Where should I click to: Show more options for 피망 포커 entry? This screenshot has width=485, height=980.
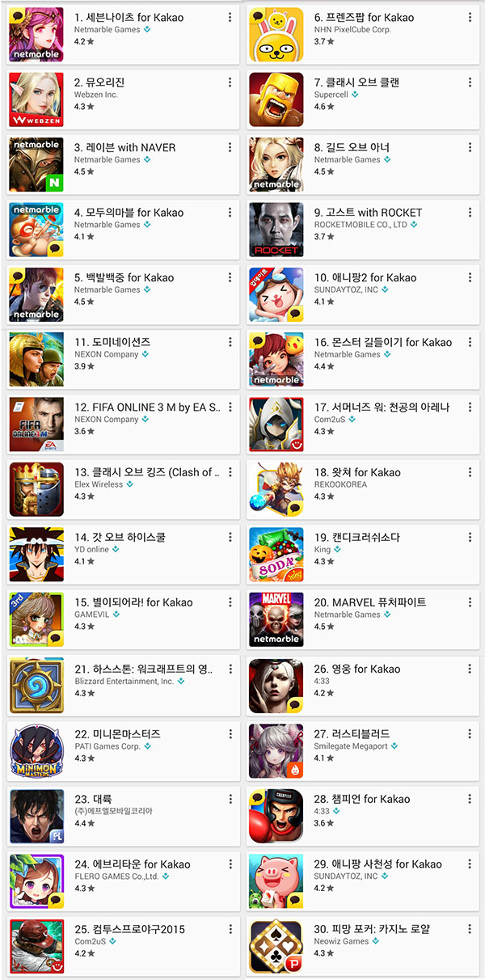[x=470, y=929]
